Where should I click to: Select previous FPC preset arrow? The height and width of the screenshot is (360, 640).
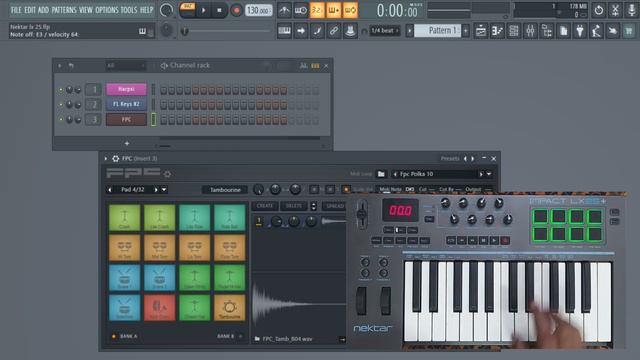(465, 158)
